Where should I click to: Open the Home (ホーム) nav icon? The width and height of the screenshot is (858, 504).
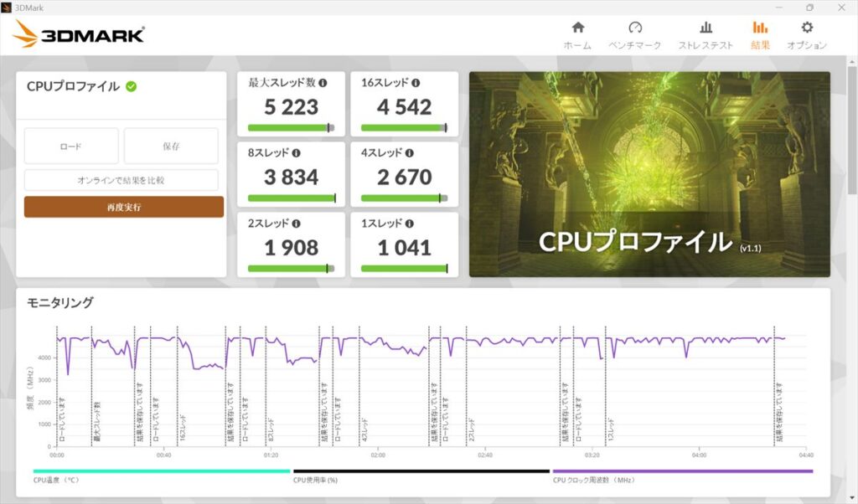(x=578, y=28)
